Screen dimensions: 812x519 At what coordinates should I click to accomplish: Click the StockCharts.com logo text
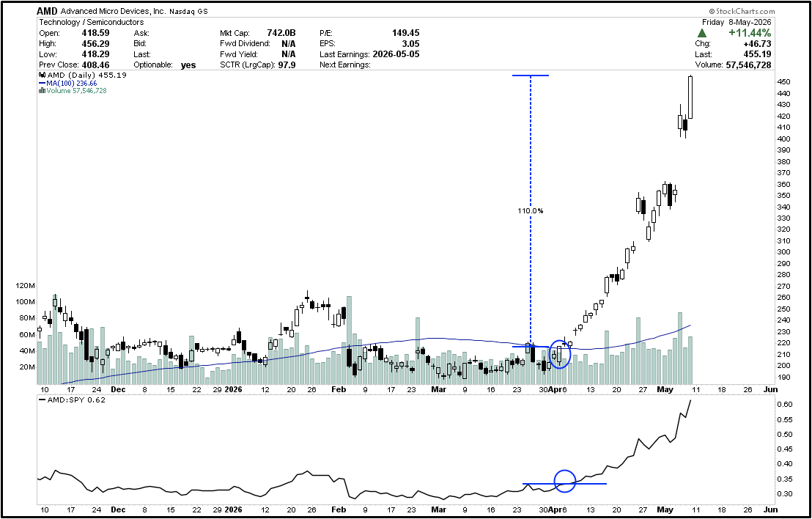pos(742,11)
